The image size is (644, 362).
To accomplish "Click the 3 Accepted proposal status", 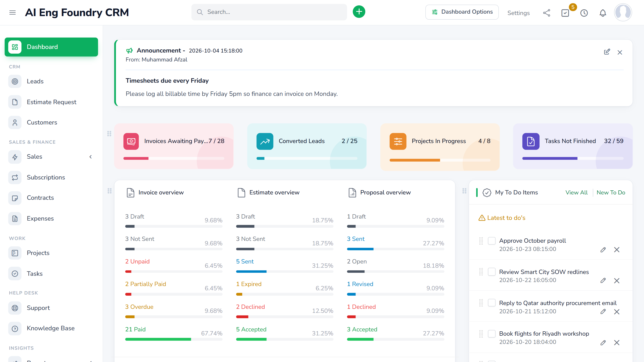I will (362, 330).
